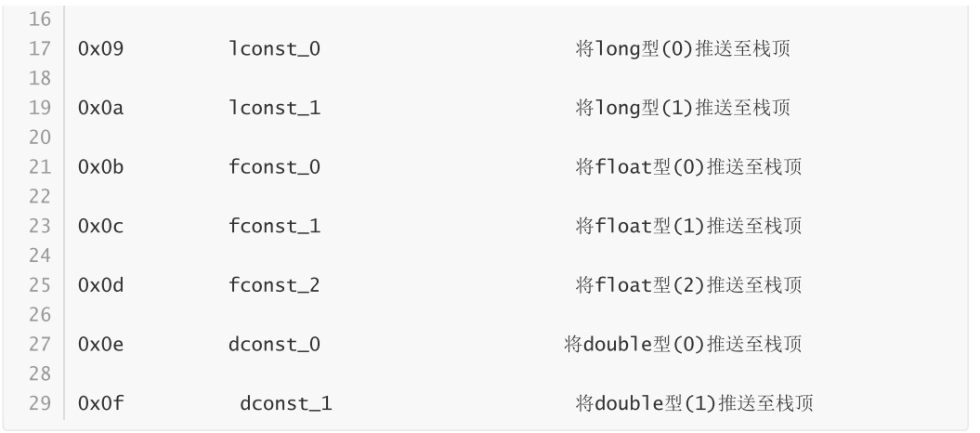Click the fconst_1 instruction
This screenshot has width=980, height=433.
click(274, 226)
